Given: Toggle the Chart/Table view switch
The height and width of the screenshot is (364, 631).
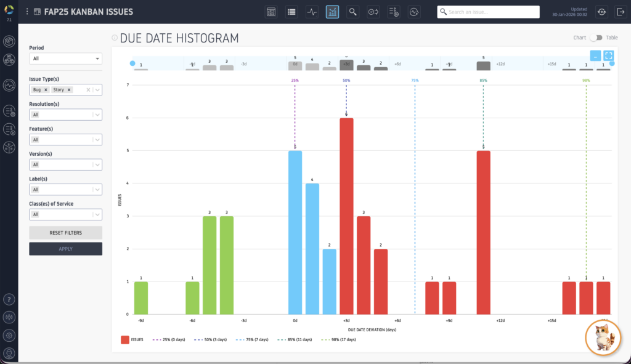Looking at the screenshot, I should pyautogui.click(x=595, y=38).
